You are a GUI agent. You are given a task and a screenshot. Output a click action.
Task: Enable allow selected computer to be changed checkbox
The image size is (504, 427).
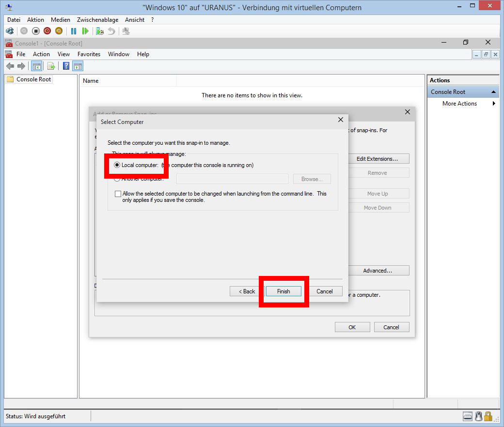[x=118, y=194]
